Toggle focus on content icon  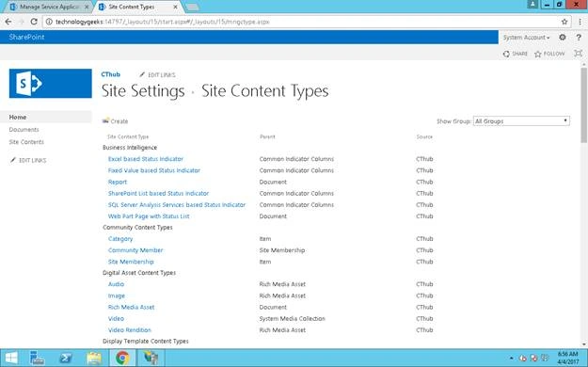point(579,54)
